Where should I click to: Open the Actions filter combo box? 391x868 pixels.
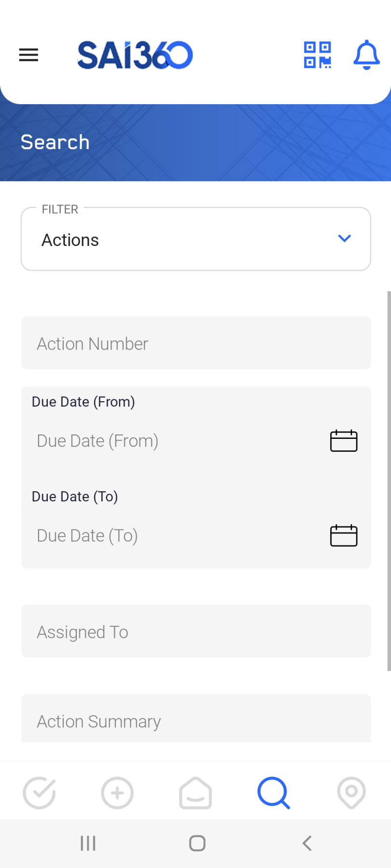click(x=196, y=239)
